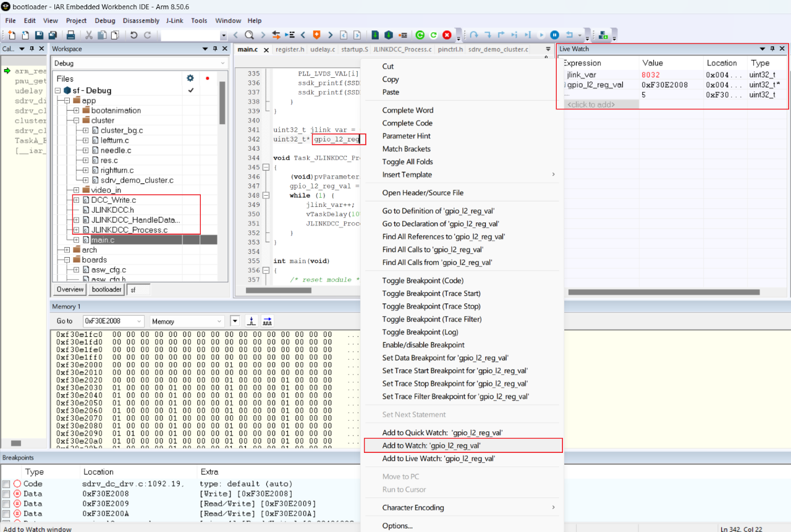Open the Print toolbar icon
The height and width of the screenshot is (532, 791).
pos(70,35)
